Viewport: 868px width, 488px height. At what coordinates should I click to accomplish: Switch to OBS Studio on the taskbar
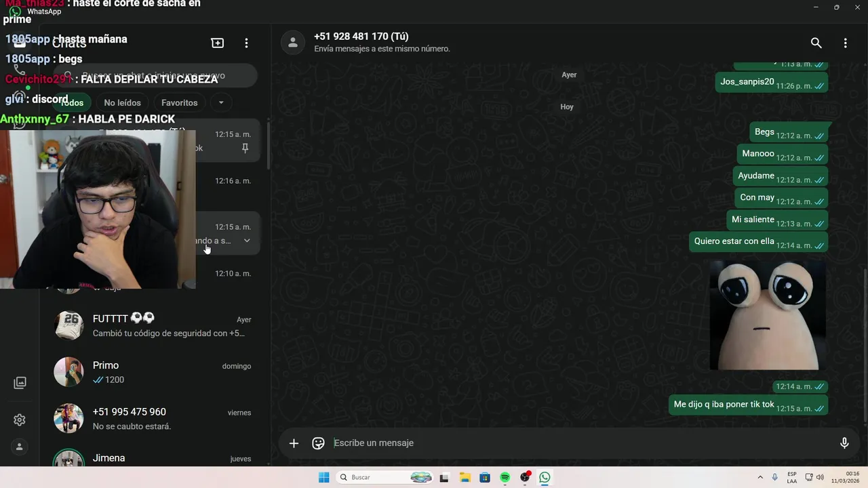[x=525, y=477]
